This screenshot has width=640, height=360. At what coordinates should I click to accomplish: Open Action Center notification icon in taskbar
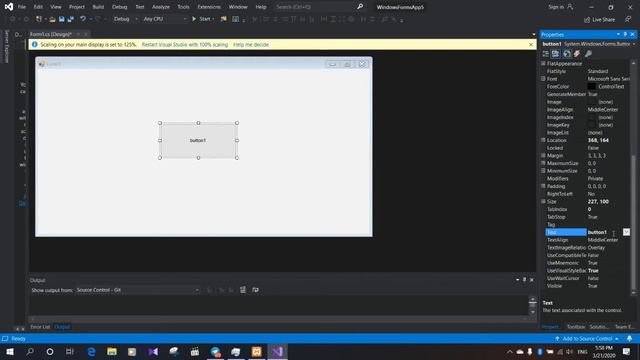[x=627, y=351]
